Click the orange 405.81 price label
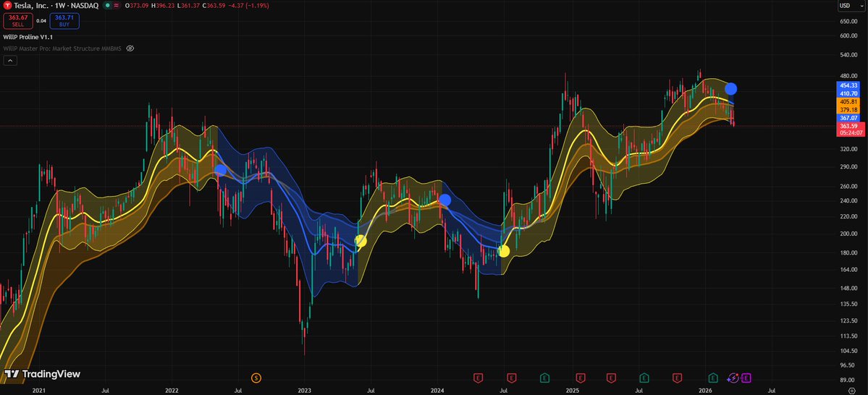Viewport: 868px width, 395px height. tap(848, 102)
